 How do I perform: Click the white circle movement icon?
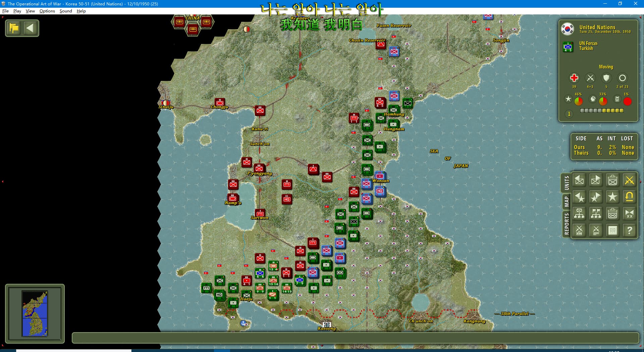coord(622,78)
